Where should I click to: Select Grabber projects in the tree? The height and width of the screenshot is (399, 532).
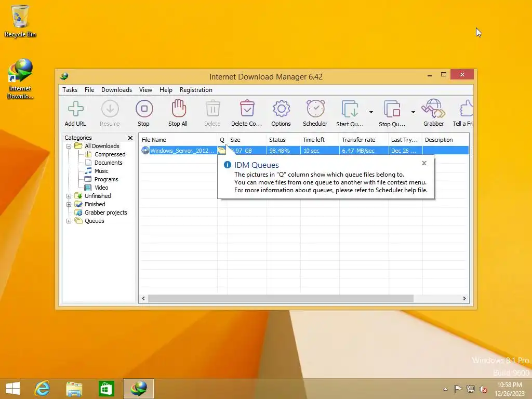tap(105, 212)
